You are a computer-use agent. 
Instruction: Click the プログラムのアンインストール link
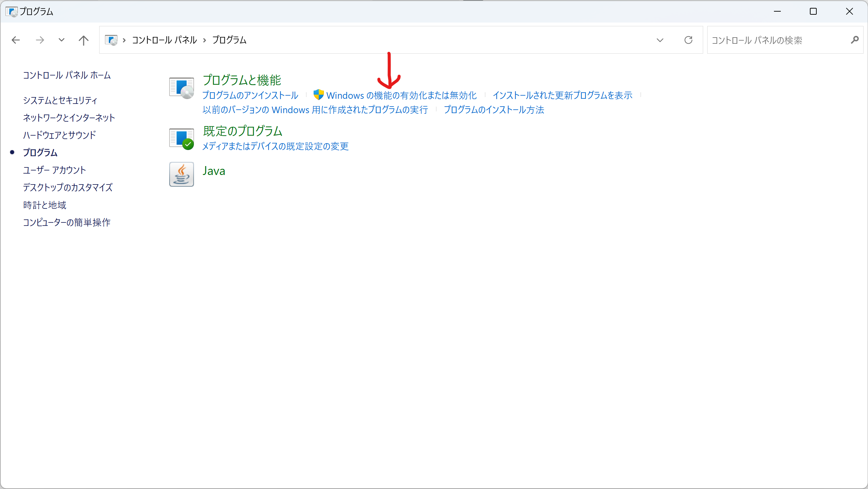[x=250, y=95]
